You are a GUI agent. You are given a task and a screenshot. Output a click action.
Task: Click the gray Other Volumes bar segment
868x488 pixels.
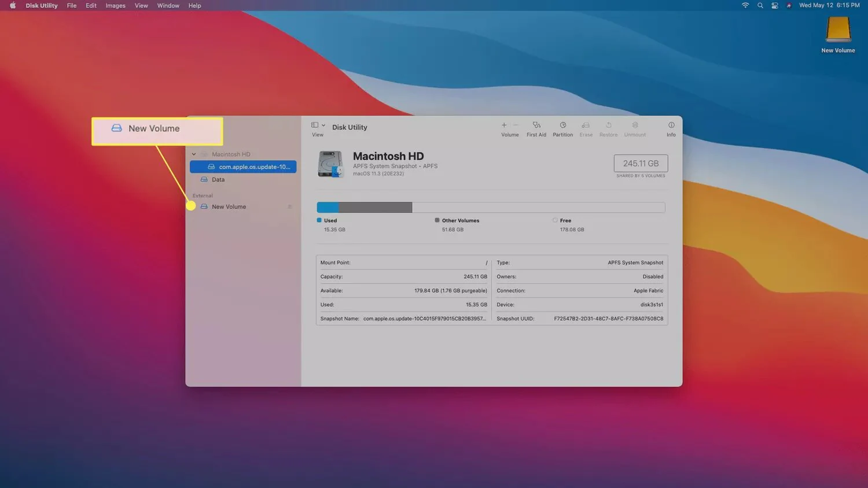(375, 207)
